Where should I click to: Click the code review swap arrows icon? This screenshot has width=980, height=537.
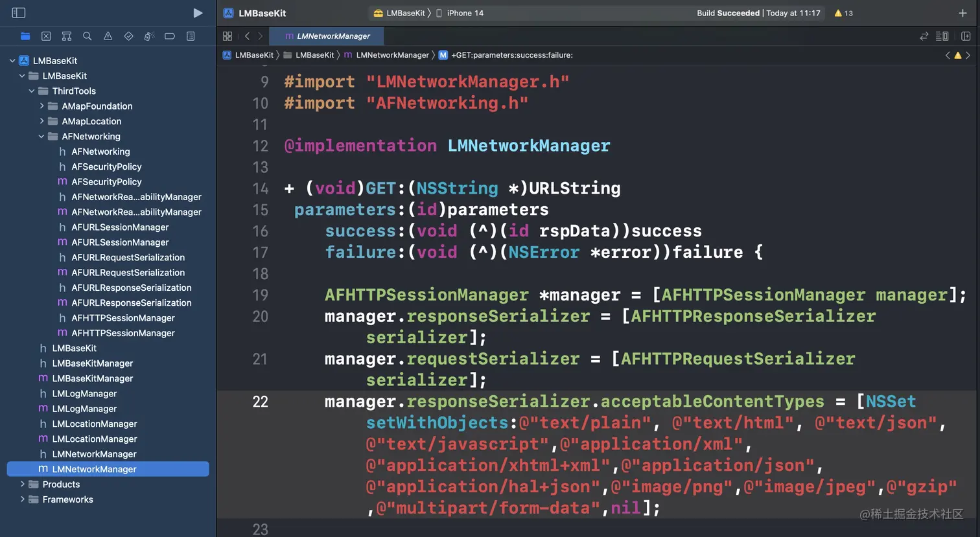(924, 36)
